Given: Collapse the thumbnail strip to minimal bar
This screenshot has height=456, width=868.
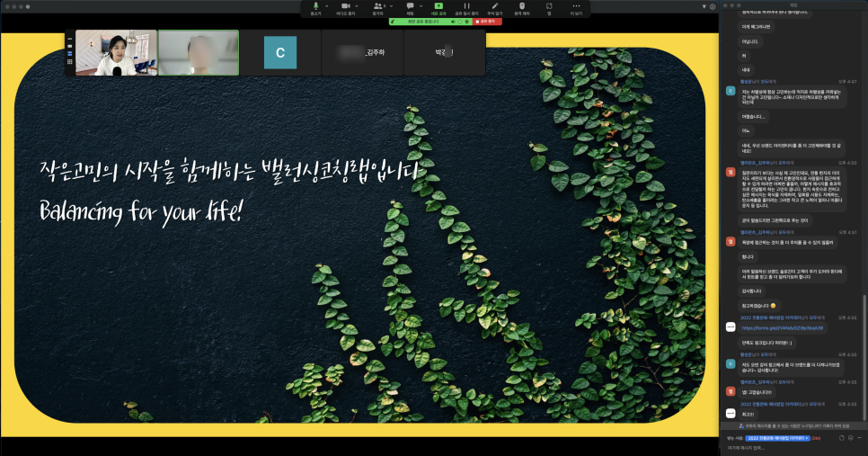Looking at the screenshot, I should coord(70,40).
